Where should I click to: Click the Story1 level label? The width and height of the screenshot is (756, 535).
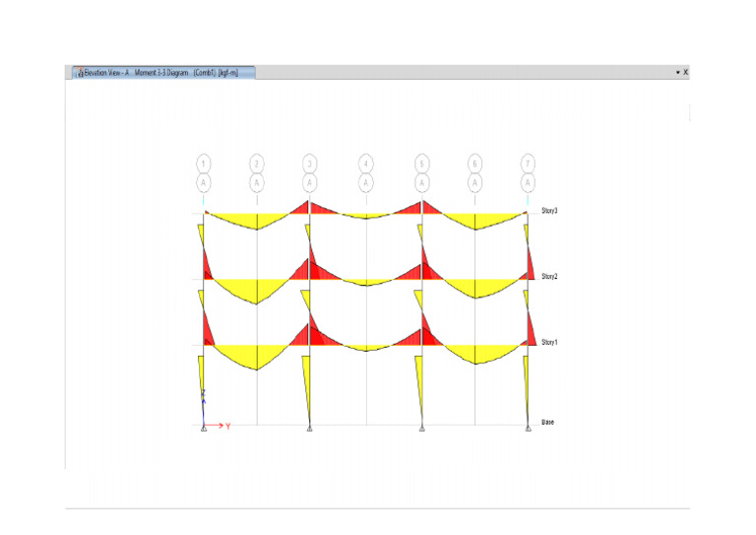pyautogui.click(x=549, y=342)
